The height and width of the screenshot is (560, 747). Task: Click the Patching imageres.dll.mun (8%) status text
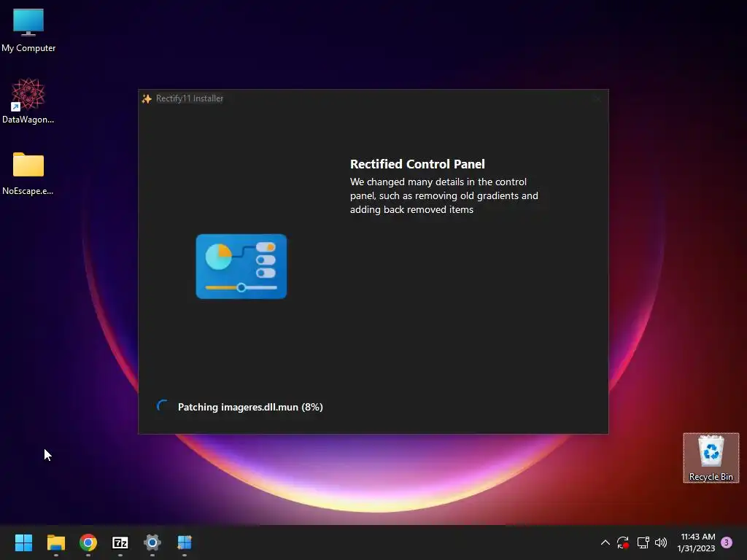pyautogui.click(x=250, y=407)
